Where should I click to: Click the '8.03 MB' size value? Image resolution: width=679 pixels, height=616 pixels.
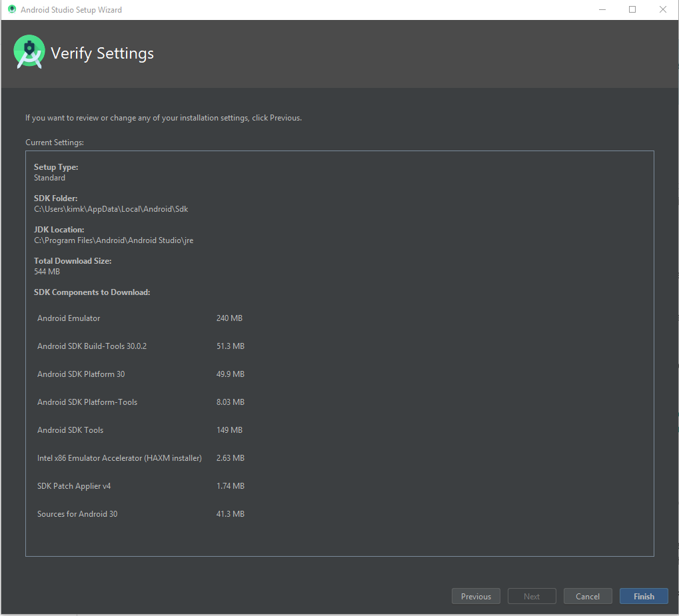[x=231, y=402]
